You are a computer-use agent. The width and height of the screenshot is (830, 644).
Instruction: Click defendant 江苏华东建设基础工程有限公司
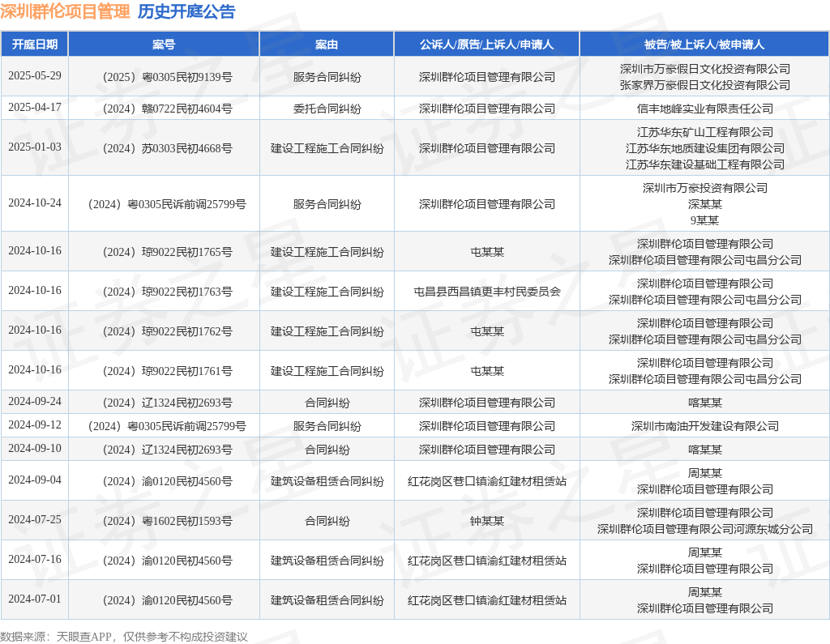705,164
